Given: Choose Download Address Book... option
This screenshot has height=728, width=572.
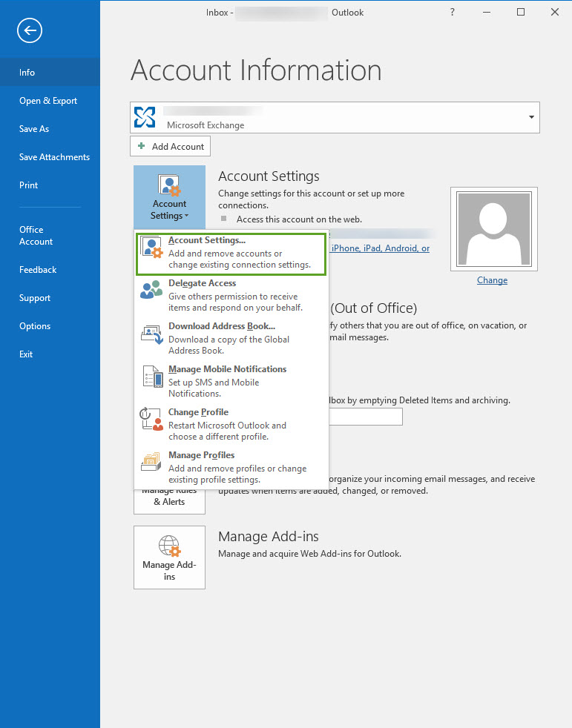Looking at the screenshot, I should point(231,340).
